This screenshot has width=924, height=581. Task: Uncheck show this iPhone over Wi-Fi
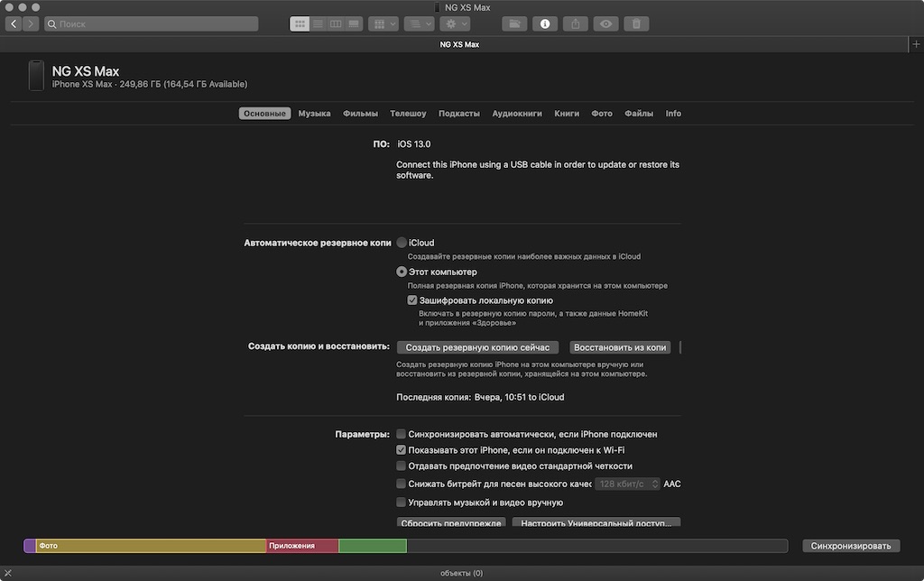tap(401, 449)
